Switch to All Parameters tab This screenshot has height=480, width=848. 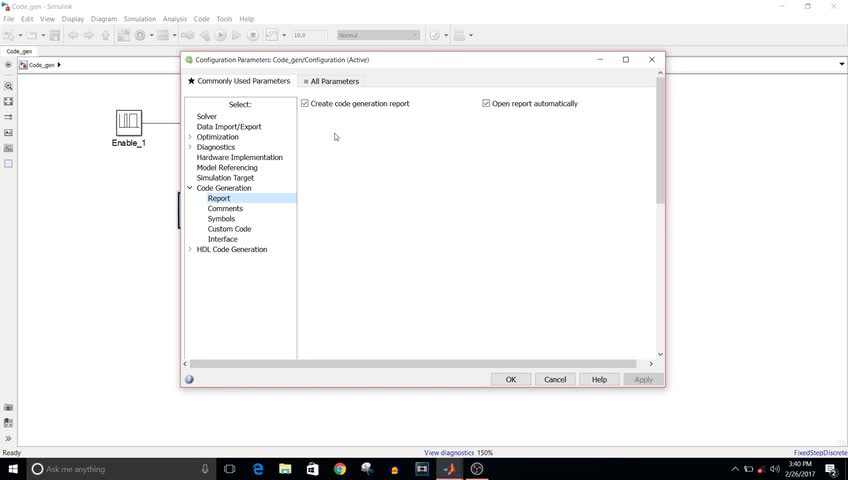coord(332,81)
